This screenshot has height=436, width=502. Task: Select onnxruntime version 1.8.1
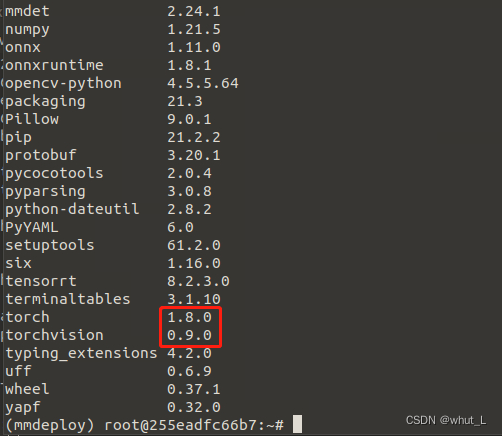(189, 65)
